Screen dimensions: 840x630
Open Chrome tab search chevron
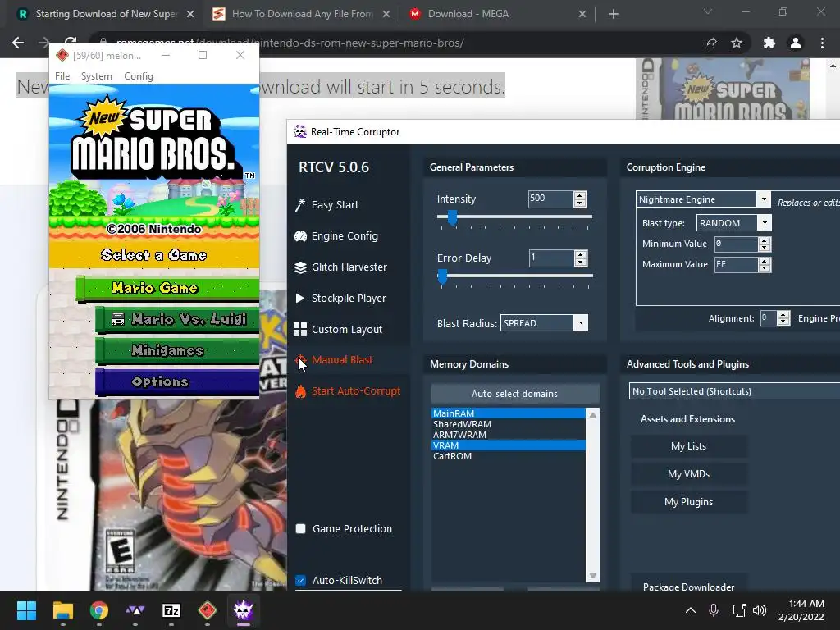tap(708, 11)
